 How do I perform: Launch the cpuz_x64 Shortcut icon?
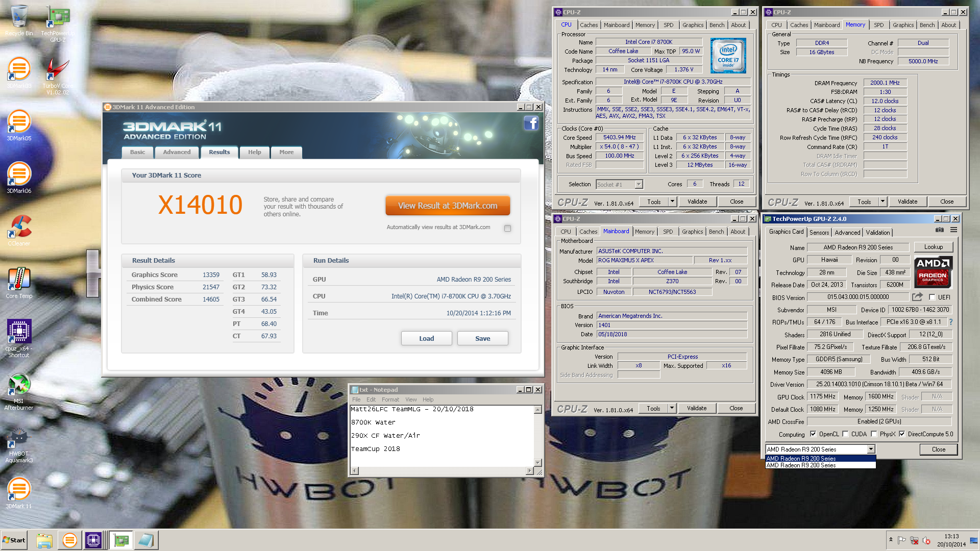[19, 338]
